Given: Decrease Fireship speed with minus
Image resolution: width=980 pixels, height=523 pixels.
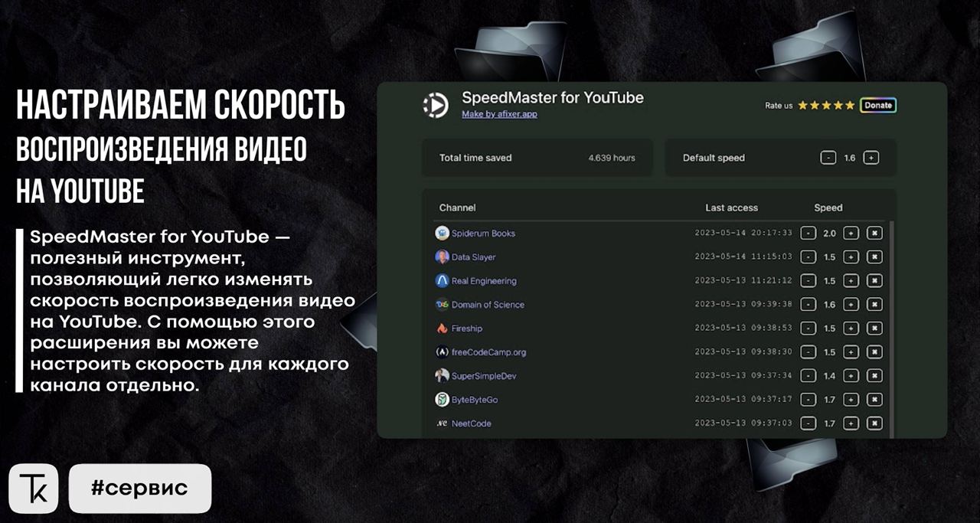Looking at the screenshot, I should point(808,328).
